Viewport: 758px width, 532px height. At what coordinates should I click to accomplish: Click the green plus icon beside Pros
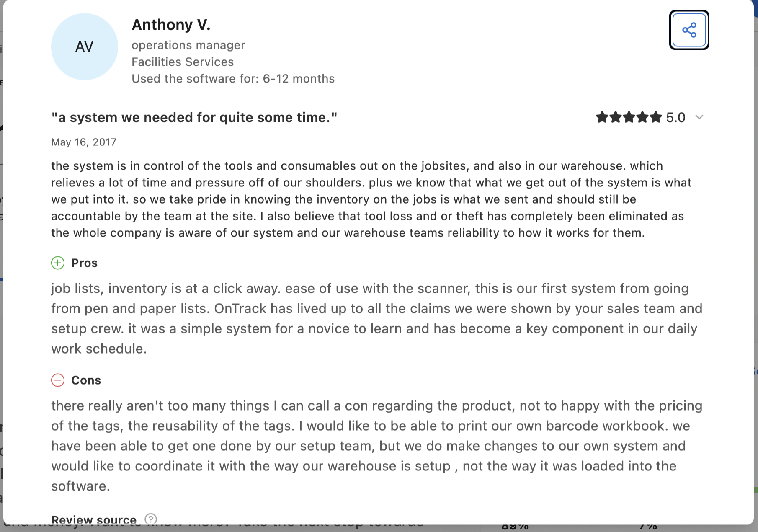click(58, 263)
